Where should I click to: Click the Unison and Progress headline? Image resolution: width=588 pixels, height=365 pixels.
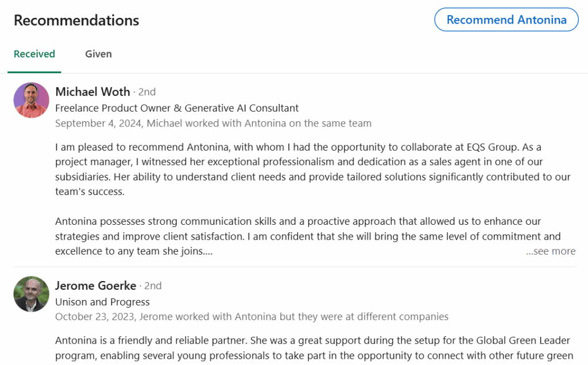click(x=102, y=302)
